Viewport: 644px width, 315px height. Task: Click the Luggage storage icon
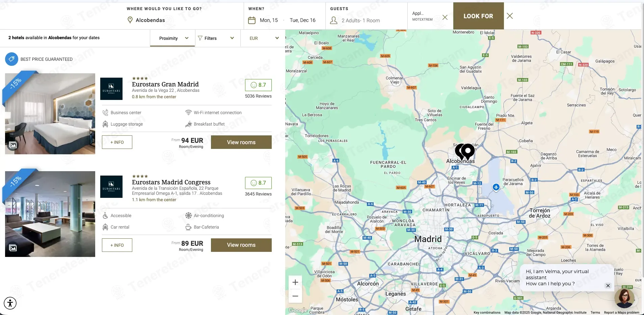click(x=105, y=124)
